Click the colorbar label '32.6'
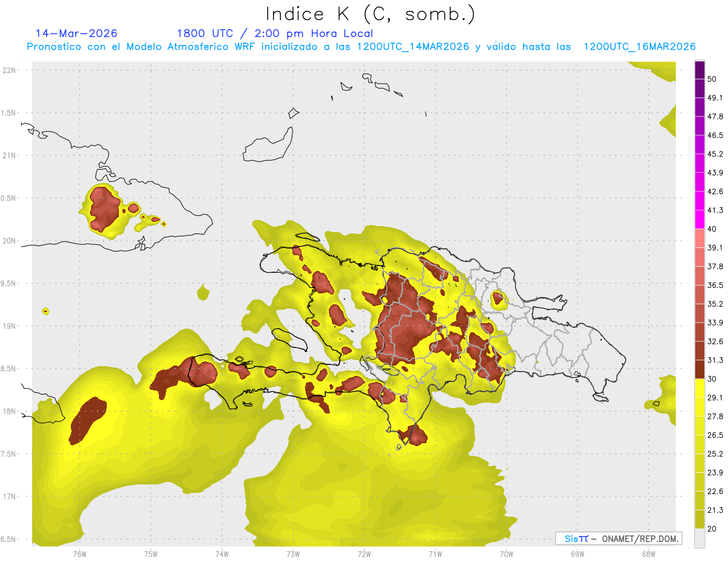Image resolution: width=728 pixels, height=562 pixels. (715, 341)
